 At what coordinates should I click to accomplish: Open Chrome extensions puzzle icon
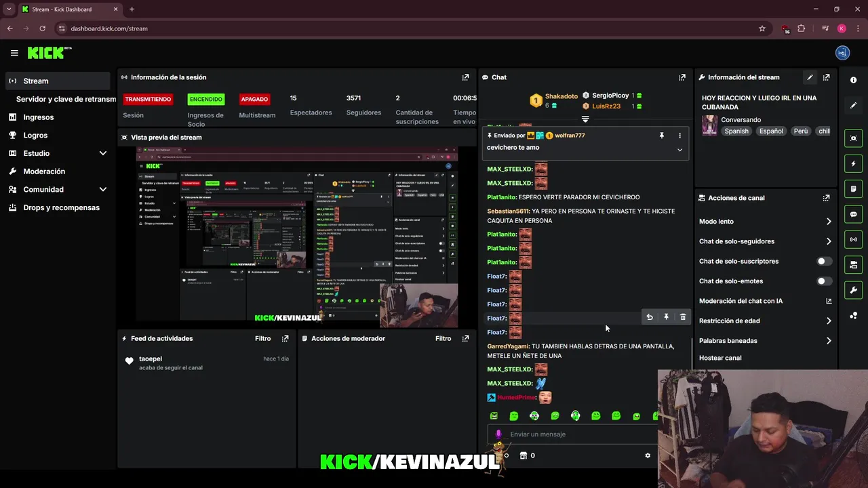pos(802,28)
